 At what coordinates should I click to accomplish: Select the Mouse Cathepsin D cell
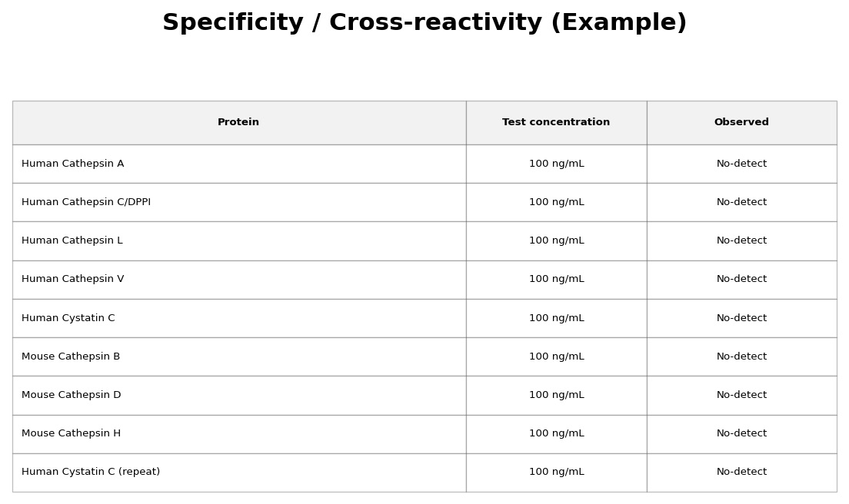72,395
